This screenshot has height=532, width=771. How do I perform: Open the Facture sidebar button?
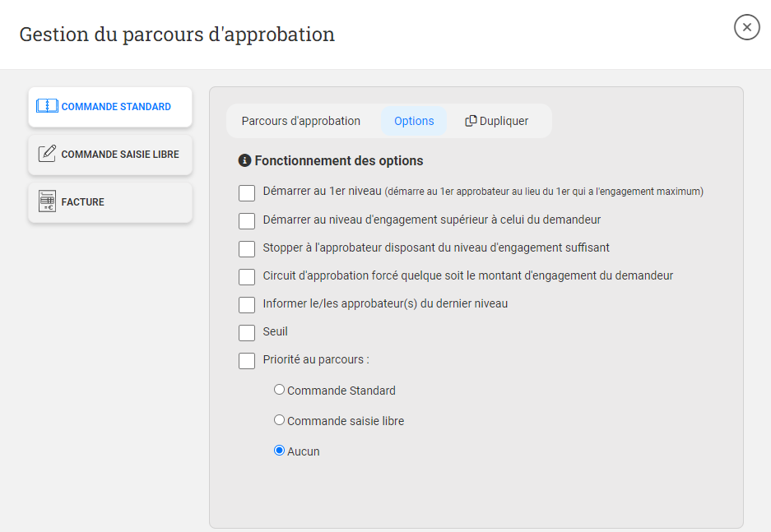pyautogui.click(x=110, y=202)
